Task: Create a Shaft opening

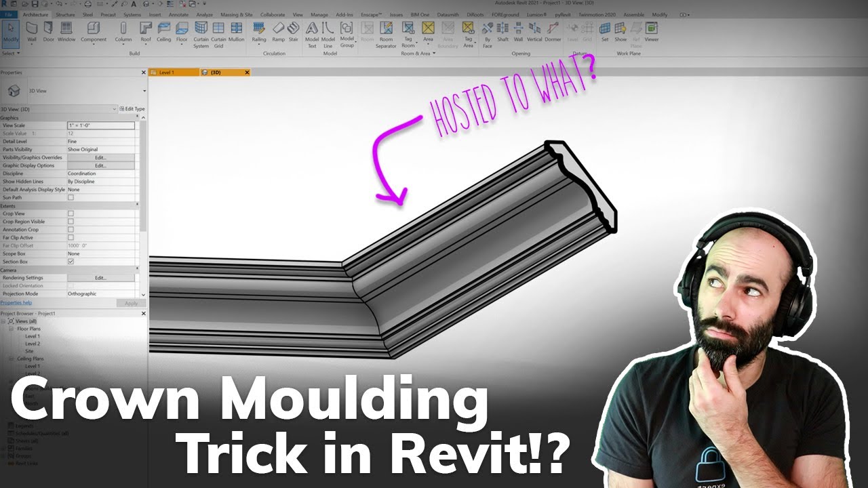Action: (x=503, y=32)
